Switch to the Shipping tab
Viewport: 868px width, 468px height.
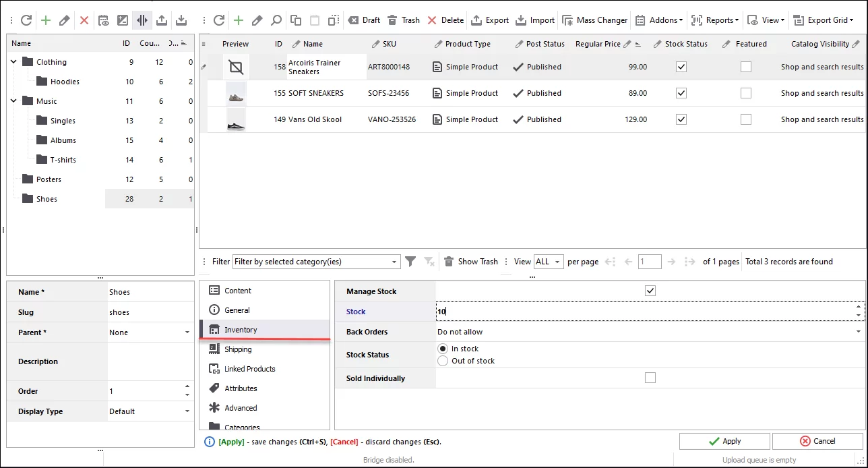[x=238, y=349]
